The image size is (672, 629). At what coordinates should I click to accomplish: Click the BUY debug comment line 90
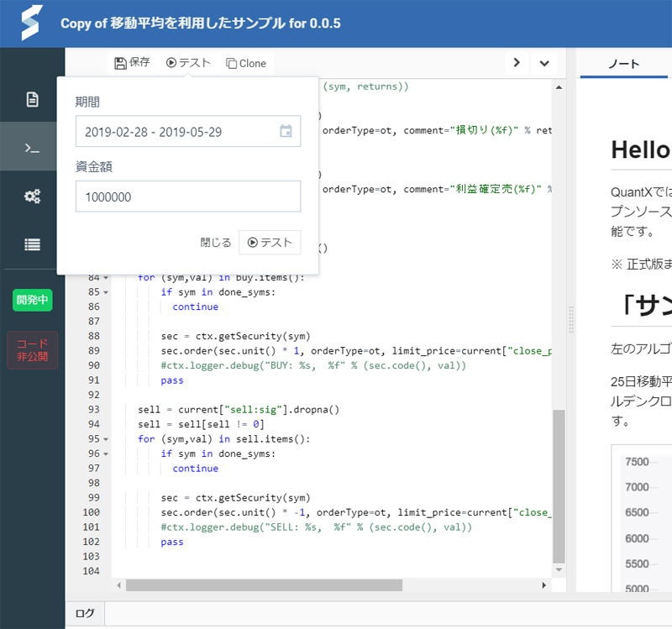point(313,365)
